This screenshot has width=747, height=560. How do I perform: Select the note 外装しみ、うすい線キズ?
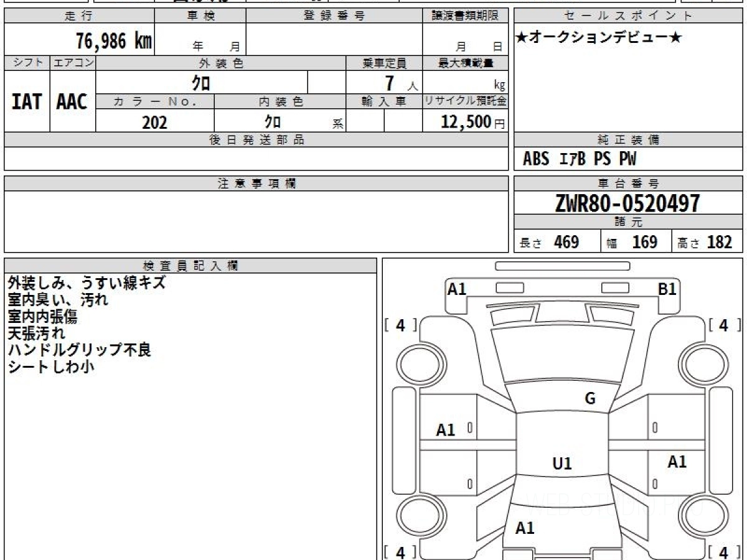87,282
